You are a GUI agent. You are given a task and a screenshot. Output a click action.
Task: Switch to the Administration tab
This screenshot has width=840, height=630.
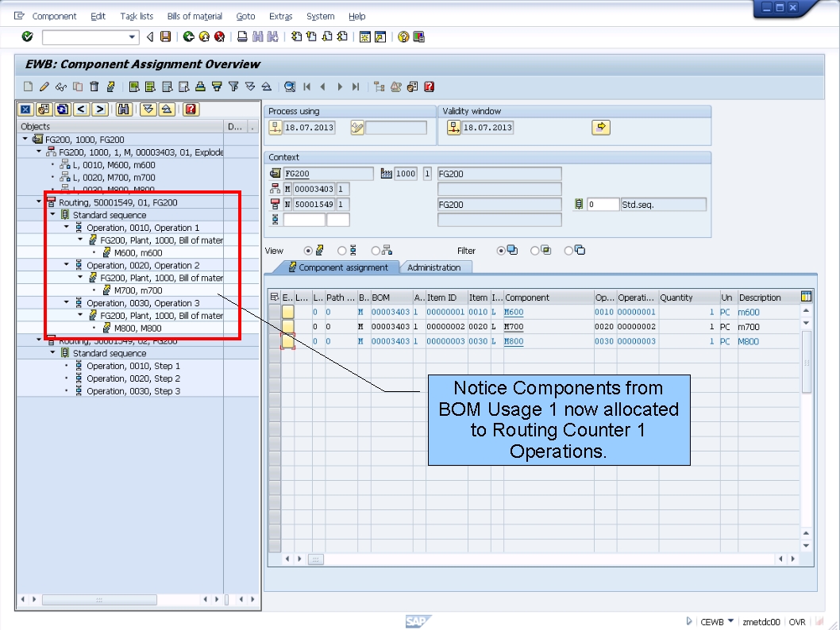pos(435,267)
